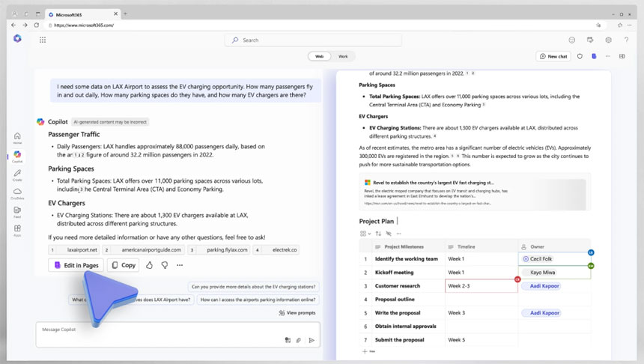
Task: Click the hide fields icon above table
Action: pos(389,234)
